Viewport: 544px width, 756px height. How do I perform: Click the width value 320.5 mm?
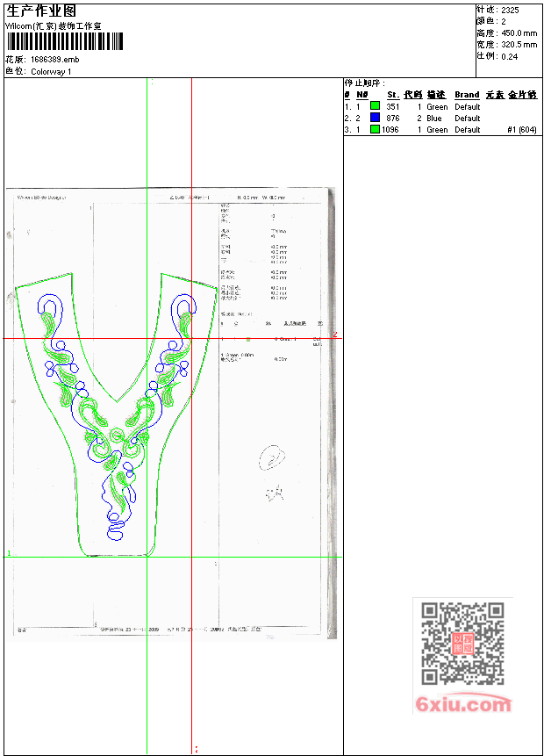pyautogui.click(x=519, y=45)
